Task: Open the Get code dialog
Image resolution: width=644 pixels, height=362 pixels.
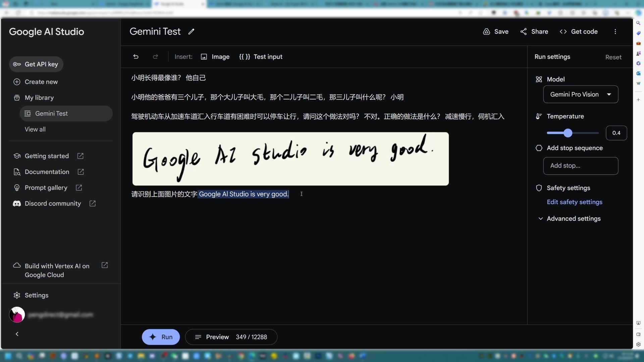Action: click(x=579, y=32)
